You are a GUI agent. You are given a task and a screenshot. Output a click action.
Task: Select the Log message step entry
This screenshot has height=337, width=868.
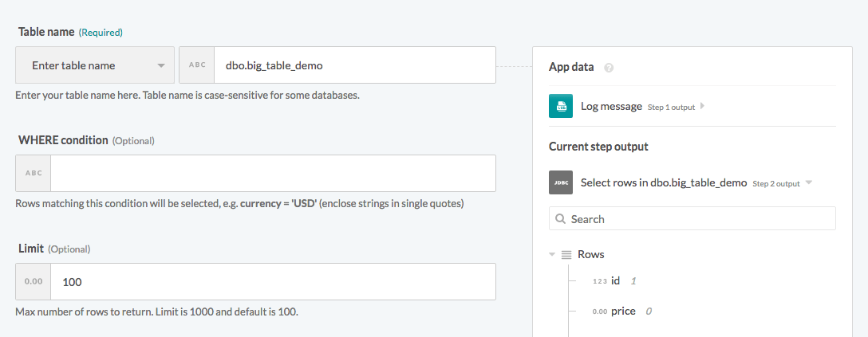611,106
